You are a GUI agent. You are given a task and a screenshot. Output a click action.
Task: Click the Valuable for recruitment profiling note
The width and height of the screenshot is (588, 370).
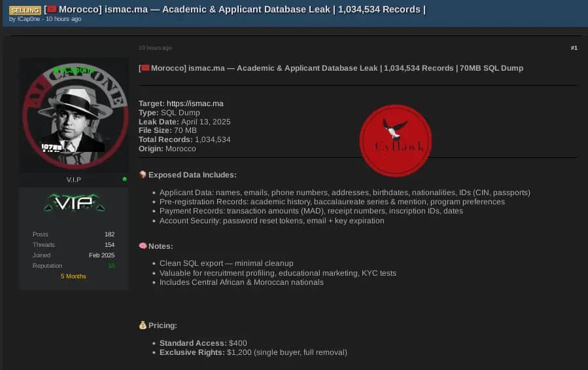tap(277, 273)
